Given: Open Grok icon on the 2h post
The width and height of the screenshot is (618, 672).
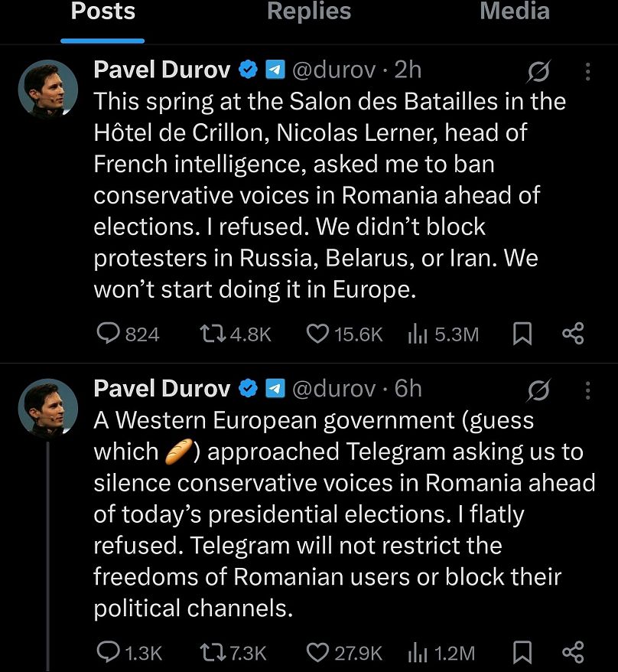Looking at the screenshot, I should (x=538, y=71).
